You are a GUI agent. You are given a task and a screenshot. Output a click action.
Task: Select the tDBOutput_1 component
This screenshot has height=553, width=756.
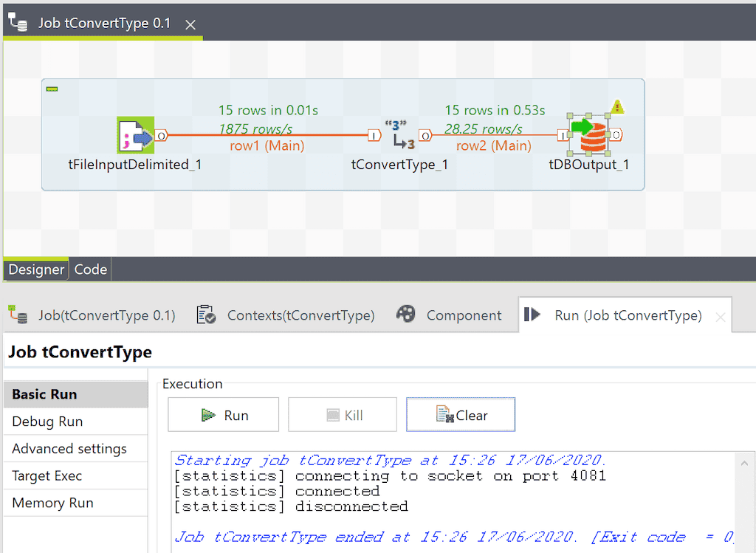pyautogui.click(x=589, y=135)
